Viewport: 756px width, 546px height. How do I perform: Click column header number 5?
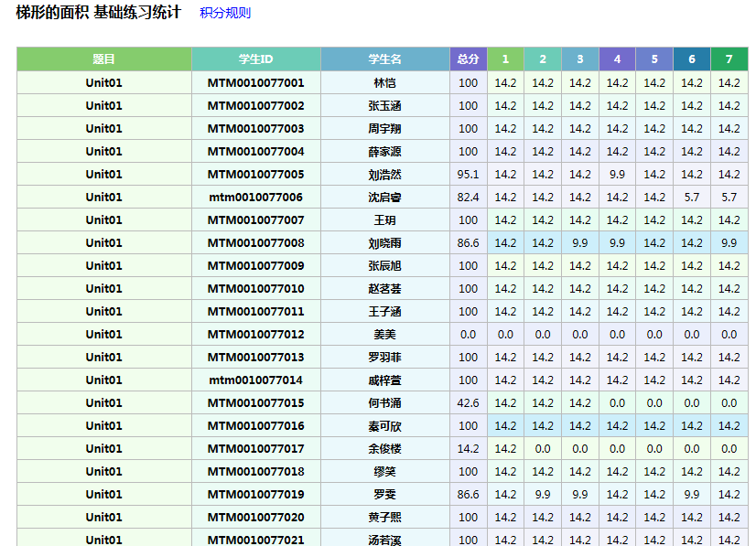[x=654, y=59]
